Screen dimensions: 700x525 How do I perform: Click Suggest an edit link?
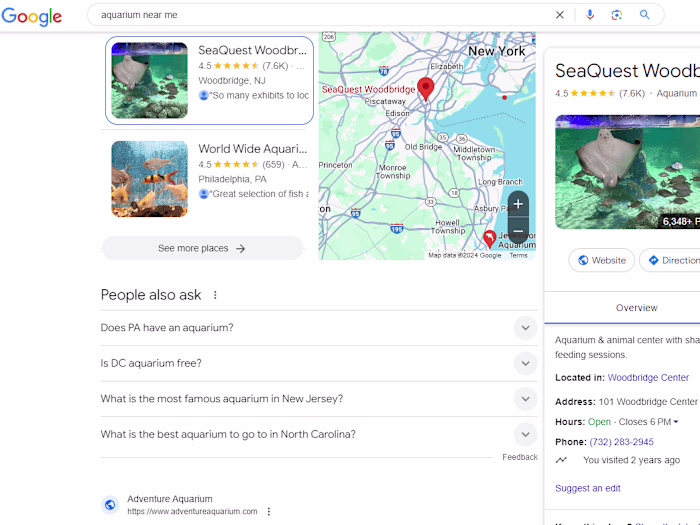click(588, 488)
